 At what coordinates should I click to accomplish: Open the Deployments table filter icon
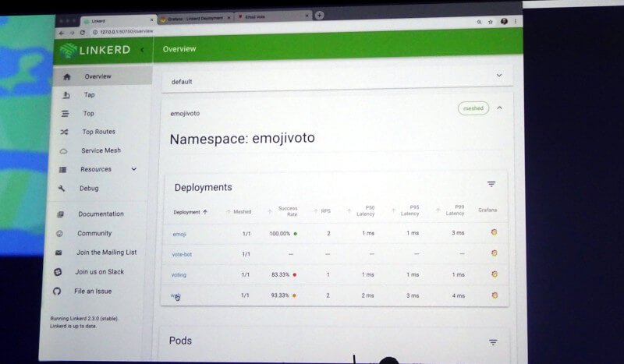(491, 184)
